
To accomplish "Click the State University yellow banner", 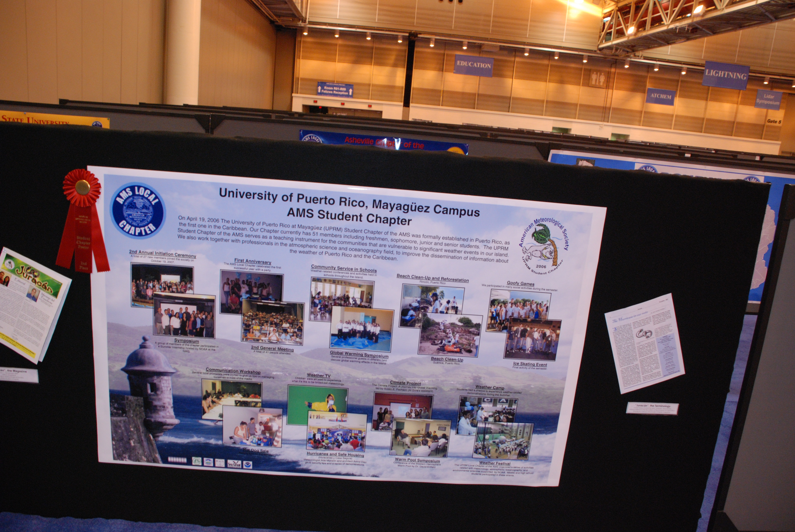I will point(55,119).
